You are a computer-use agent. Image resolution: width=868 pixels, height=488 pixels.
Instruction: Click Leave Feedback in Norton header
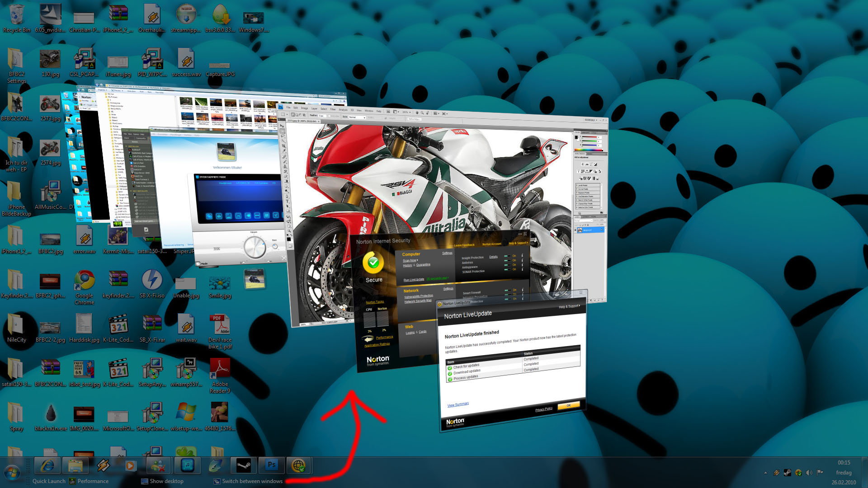pyautogui.click(x=464, y=245)
